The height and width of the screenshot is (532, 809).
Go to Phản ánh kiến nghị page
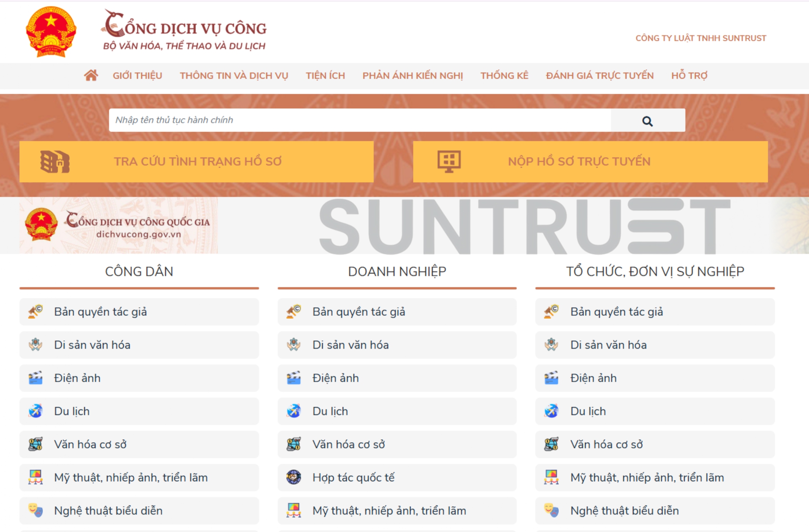coord(413,76)
